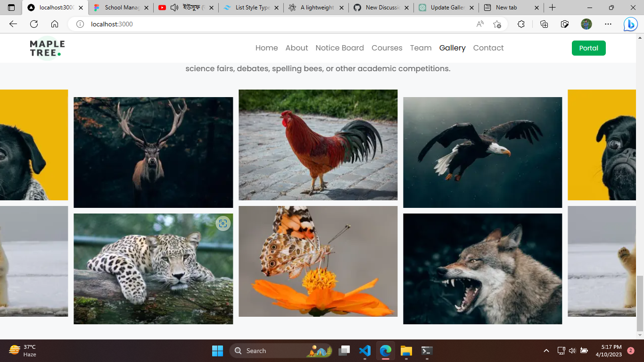644x362 pixels.
Task: Open Read aloud from the address bar
Action: [479, 24]
